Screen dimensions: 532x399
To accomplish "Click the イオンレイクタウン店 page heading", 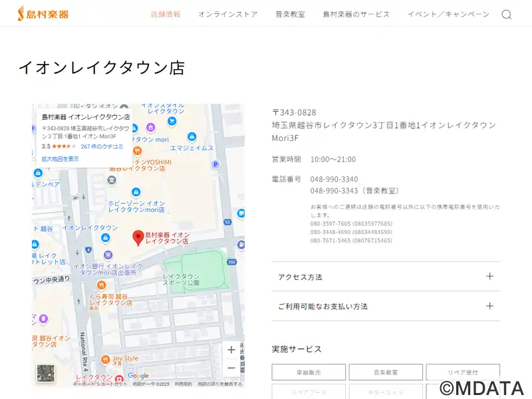I will [102, 68].
